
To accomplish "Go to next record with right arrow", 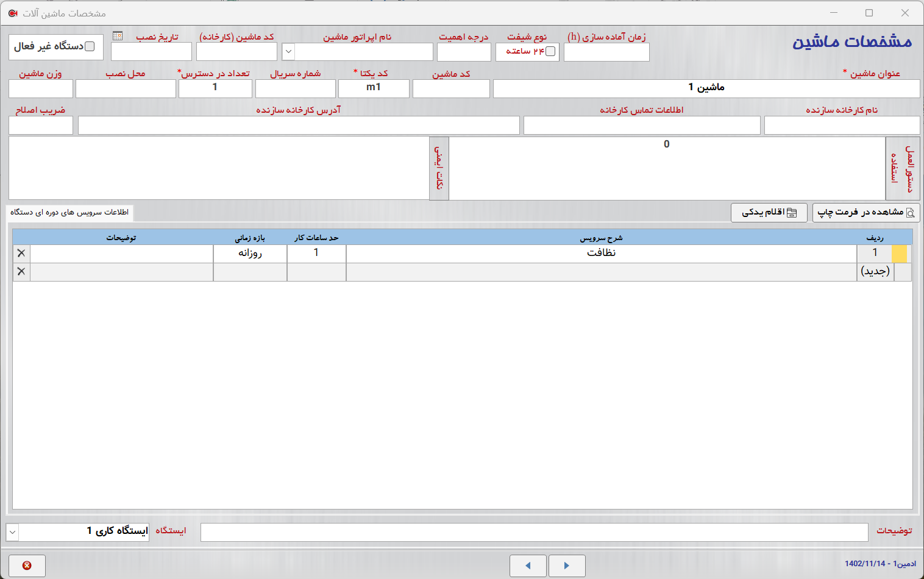I will tap(567, 566).
